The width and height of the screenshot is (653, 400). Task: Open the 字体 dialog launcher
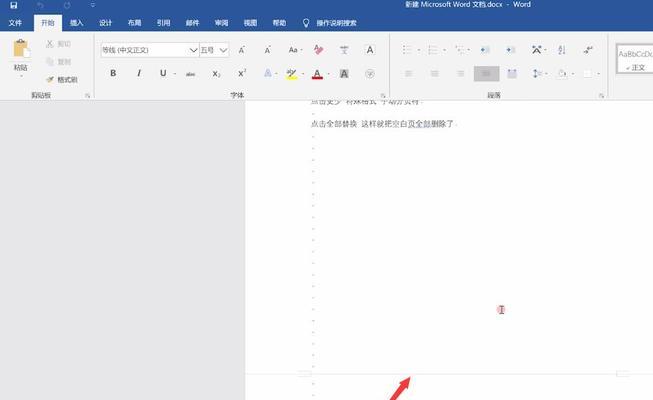(x=383, y=95)
